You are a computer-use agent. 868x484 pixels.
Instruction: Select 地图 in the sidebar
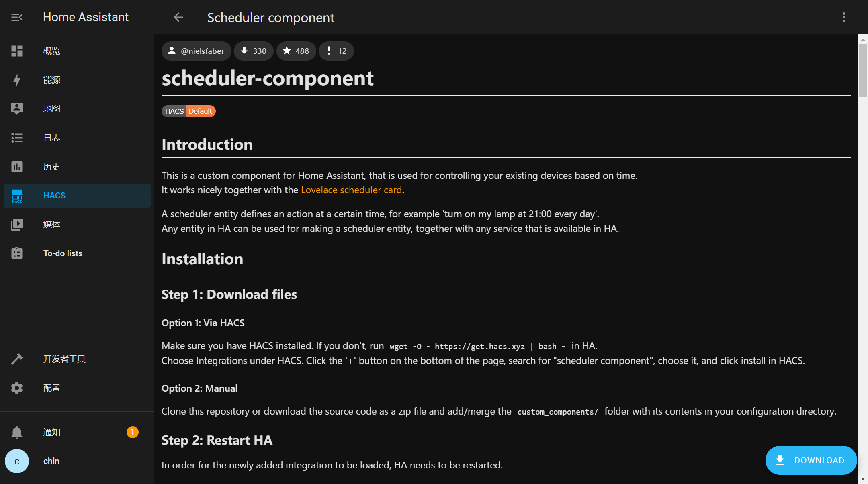tap(77, 109)
